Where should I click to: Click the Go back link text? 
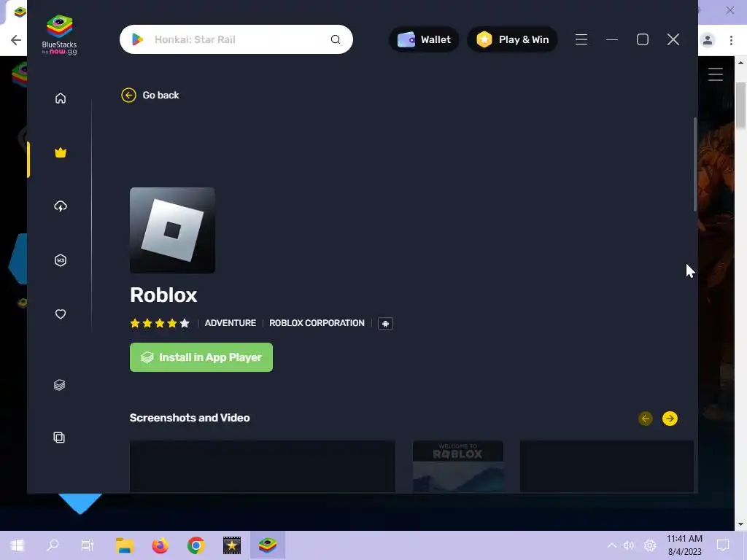point(160,96)
